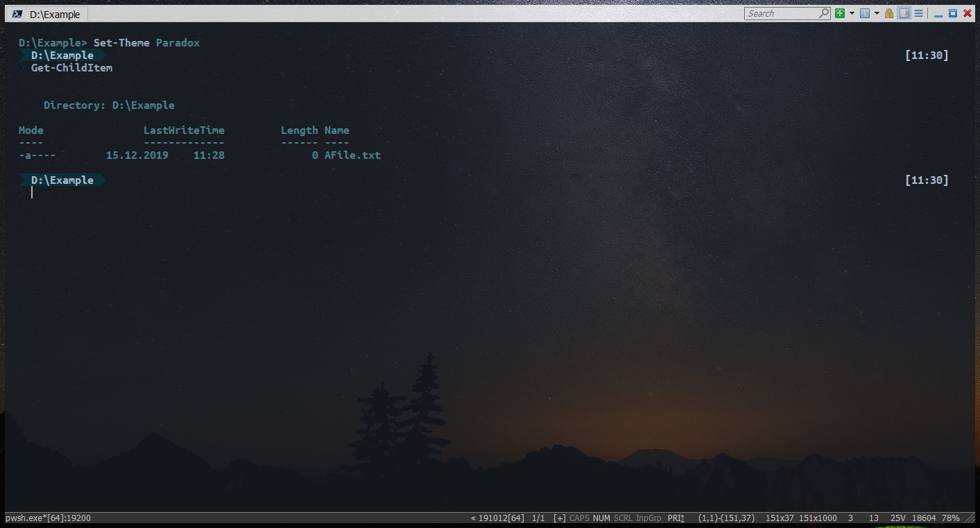Toggle the scrollbar icon in the toolbar
This screenshot has height=528, width=980.
(903, 13)
